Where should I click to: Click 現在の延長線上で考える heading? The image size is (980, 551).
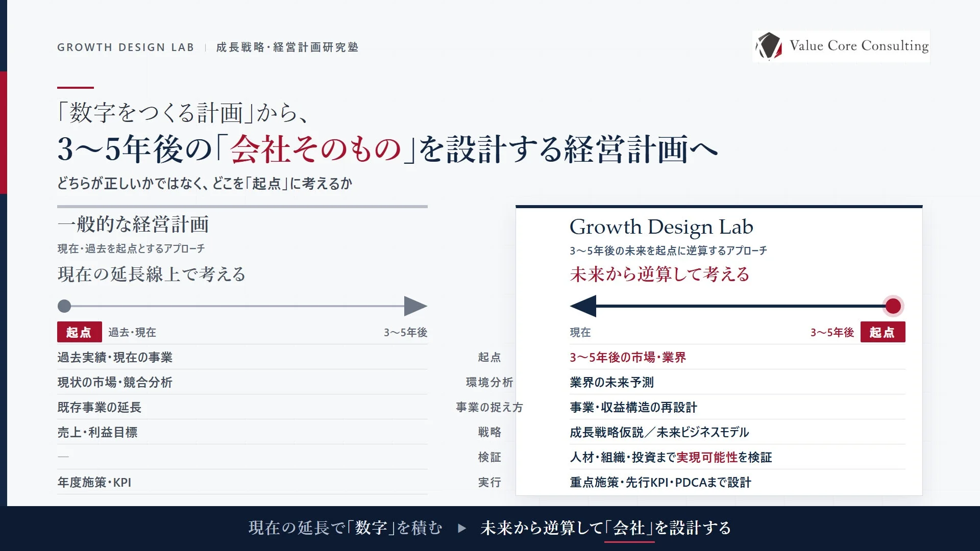point(152,274)
